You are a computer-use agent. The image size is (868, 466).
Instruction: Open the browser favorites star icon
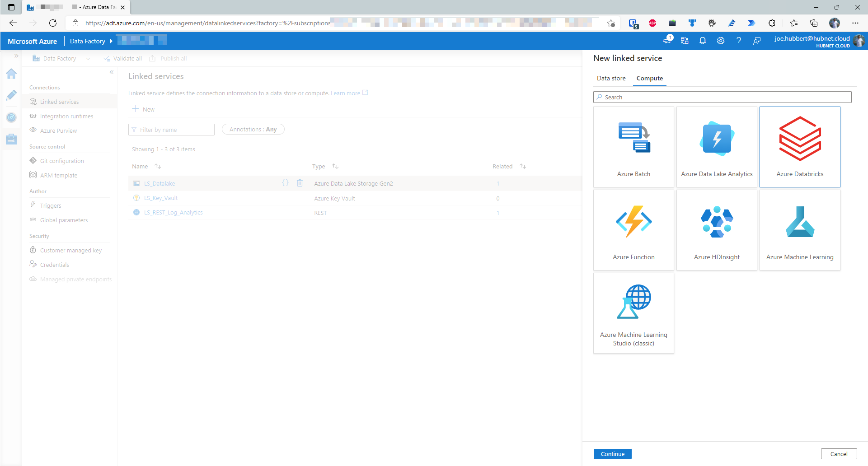pyautogui.click(x=793, y=23)
